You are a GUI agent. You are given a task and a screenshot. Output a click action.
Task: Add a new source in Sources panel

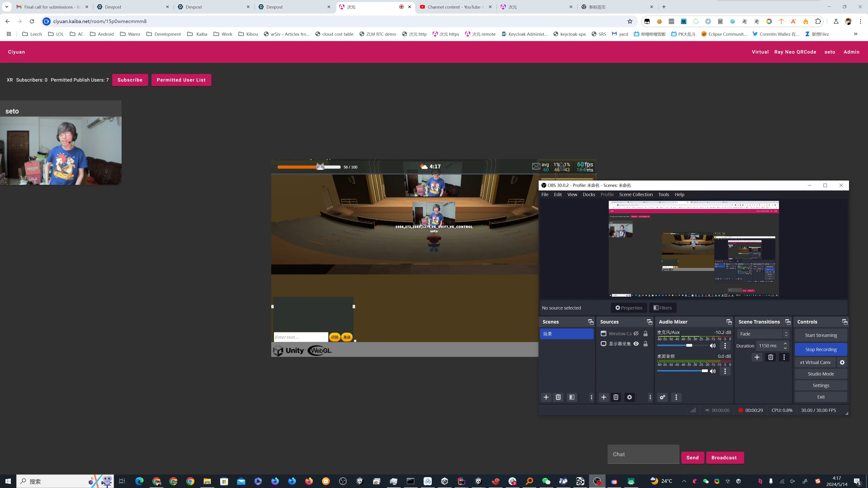(x=604, y=397)
